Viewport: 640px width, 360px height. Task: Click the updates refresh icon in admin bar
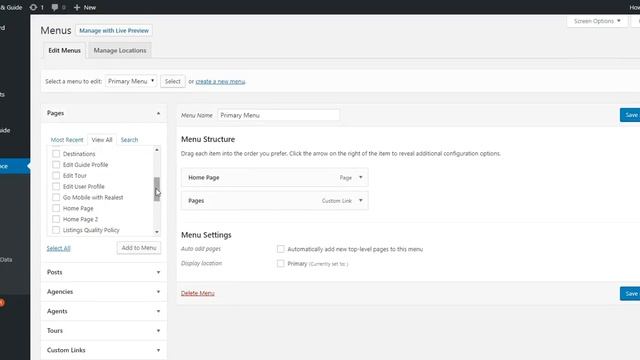(33, 7)
